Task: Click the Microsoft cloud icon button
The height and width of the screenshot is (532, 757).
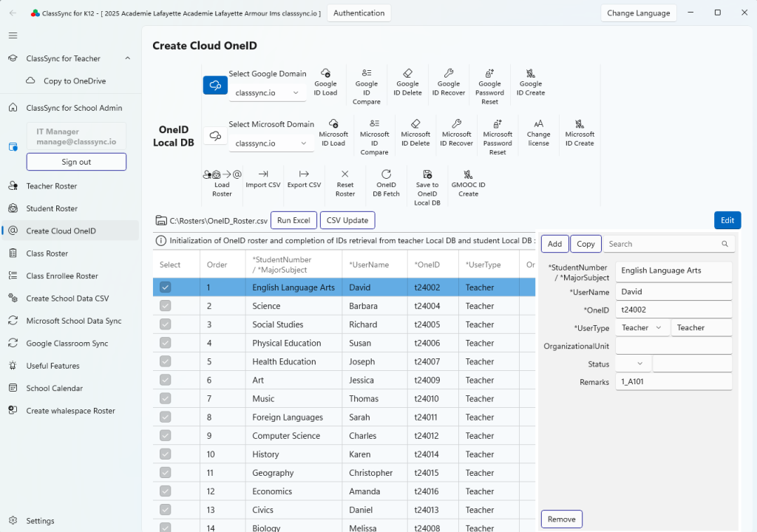Action: coord(215,136)
